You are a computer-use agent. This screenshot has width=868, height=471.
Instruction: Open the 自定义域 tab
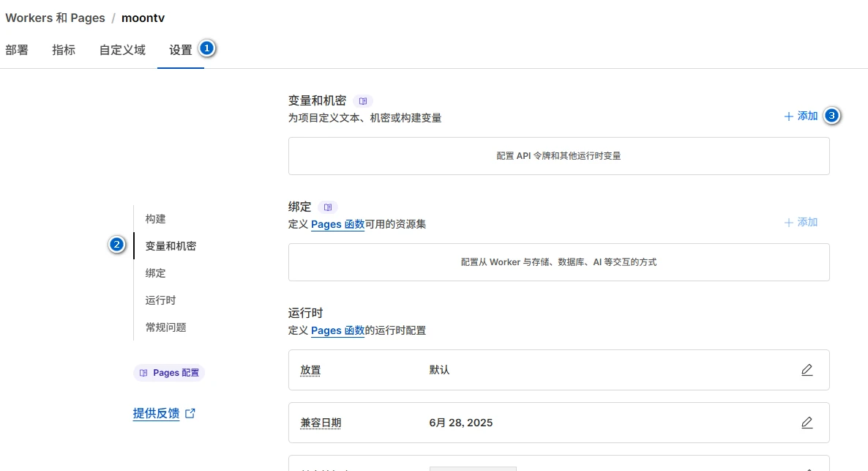(x=122, y=51)
